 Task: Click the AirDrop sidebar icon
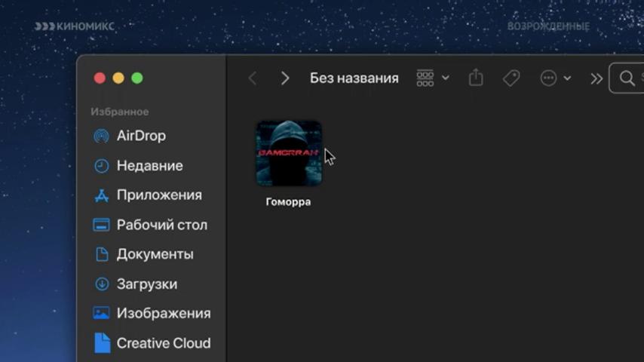click(x=102, y=136)
